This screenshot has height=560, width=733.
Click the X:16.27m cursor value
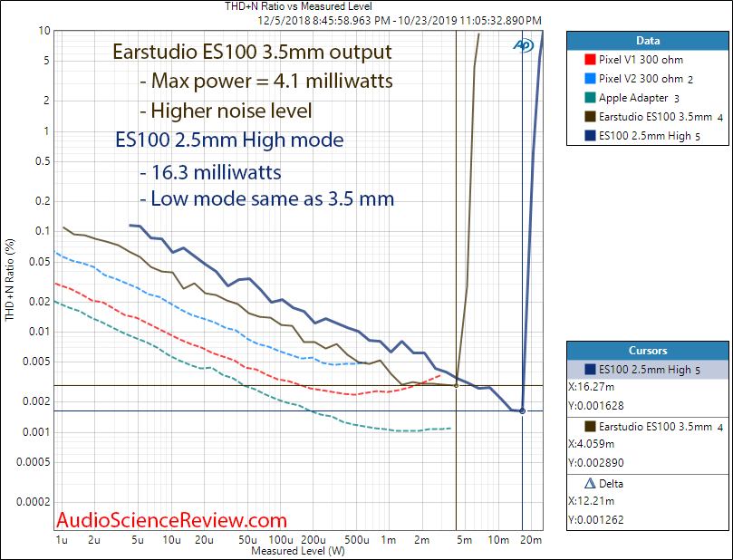592,387
